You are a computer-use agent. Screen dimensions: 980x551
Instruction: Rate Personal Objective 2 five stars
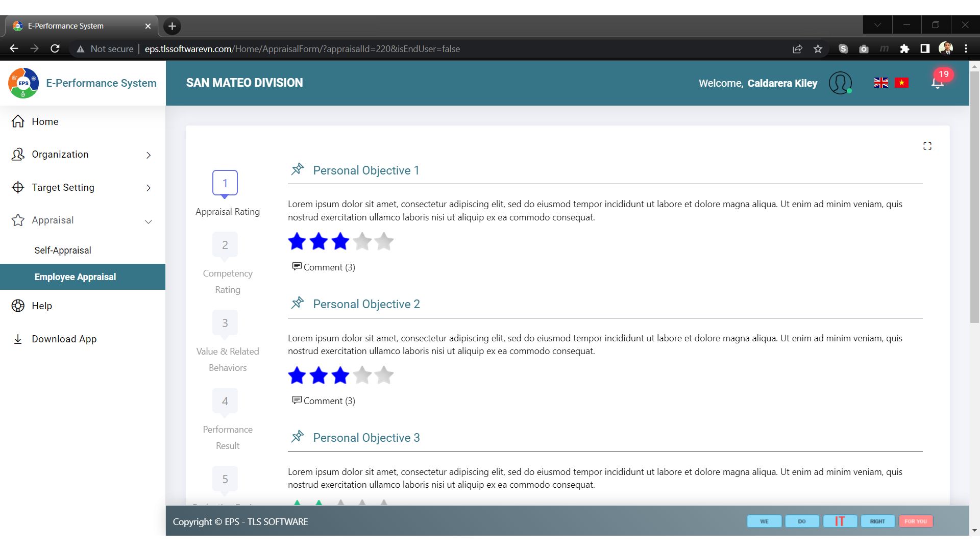tap(384, 375)
